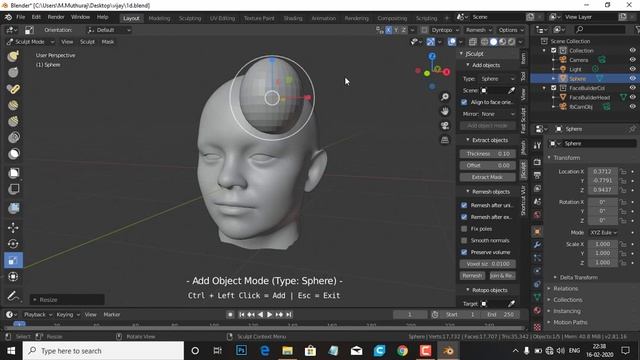The image size is (640, 360).
Task: Select the Box Hide tool
Action: [x=13, y=189]
